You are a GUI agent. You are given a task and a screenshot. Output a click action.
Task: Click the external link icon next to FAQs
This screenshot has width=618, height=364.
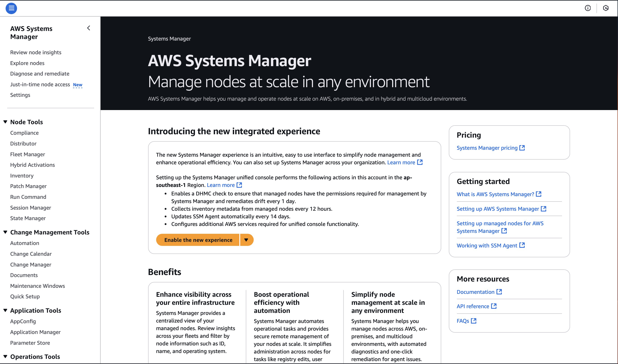point(474,321)
